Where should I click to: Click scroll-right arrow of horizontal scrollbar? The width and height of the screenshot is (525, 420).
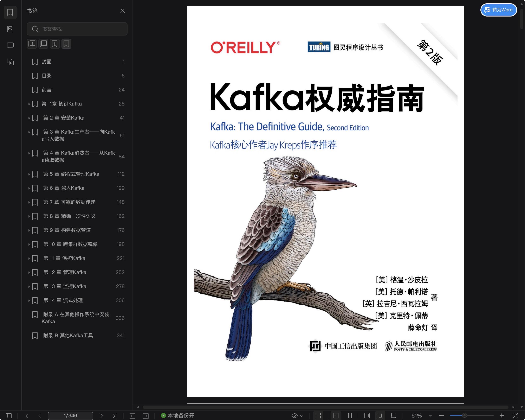[x=514, y=407]
